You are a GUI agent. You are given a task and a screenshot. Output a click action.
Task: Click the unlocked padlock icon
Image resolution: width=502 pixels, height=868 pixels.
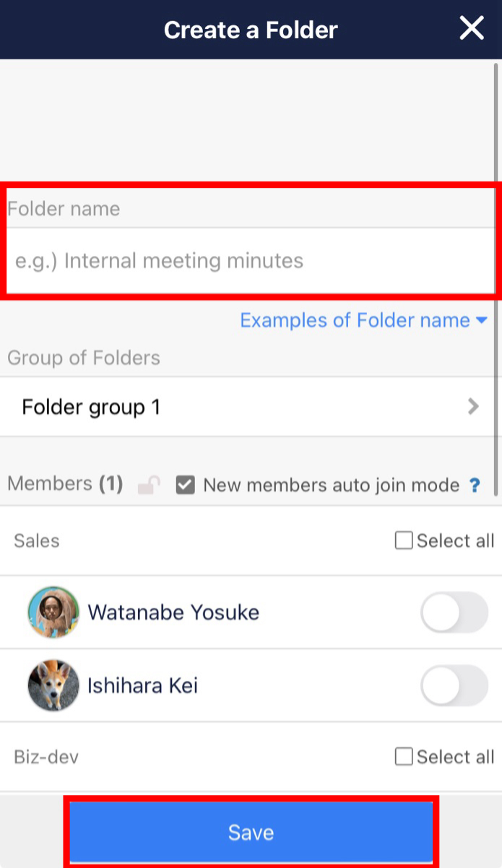pos(149,485)
